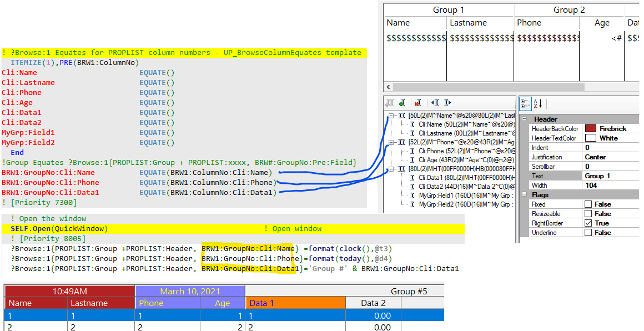Click the Cli:Phone field icon in tree
This screenshot has height=331, width=644.
pyautogui.click(x=412, y=151)
